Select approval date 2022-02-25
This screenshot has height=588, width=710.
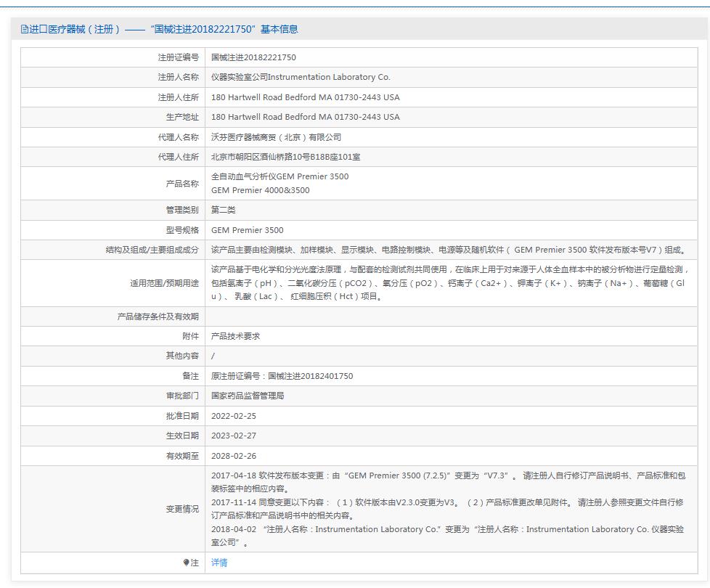coord(234,416)
